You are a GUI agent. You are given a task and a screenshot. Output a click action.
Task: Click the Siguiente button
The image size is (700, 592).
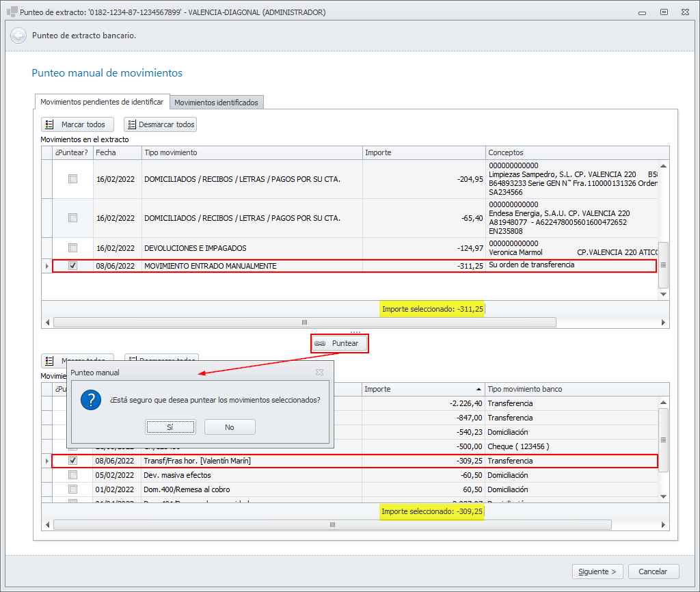(597, 571)
